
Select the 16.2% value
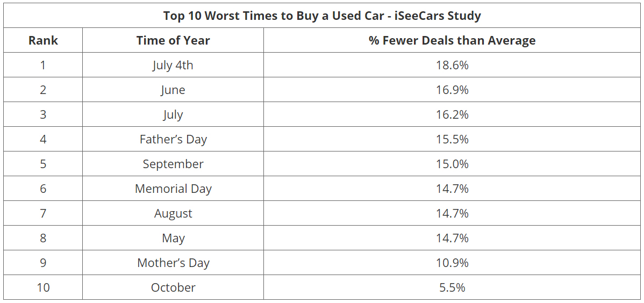pos(452,114)
